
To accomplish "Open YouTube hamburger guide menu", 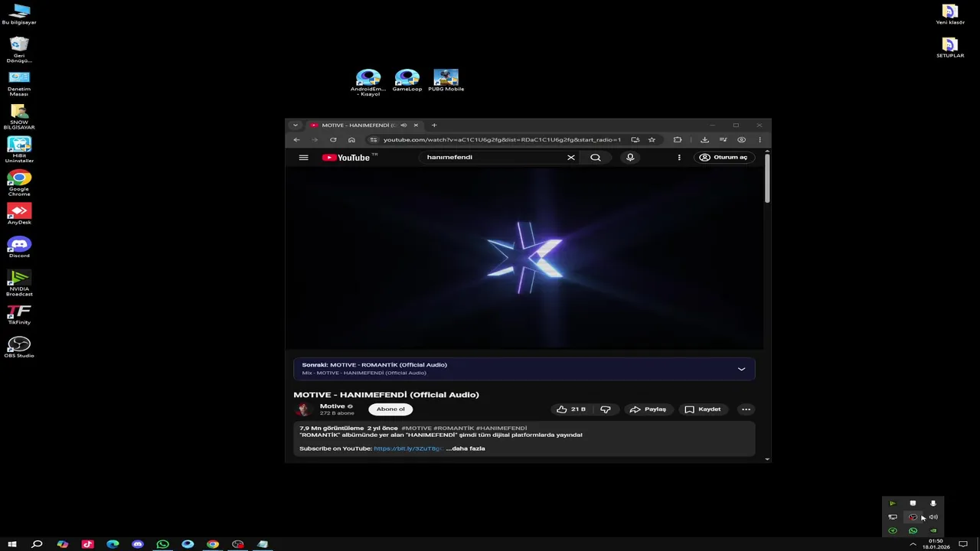I will tap(303, 158).
